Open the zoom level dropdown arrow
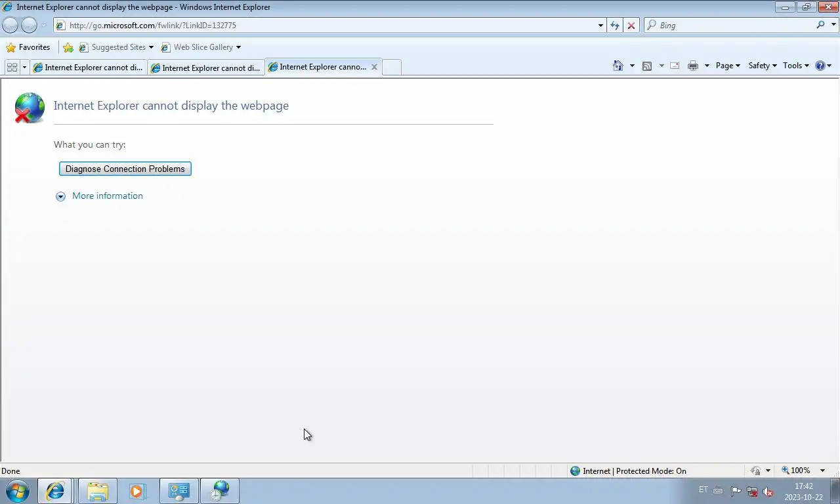 tap(822, 471)
